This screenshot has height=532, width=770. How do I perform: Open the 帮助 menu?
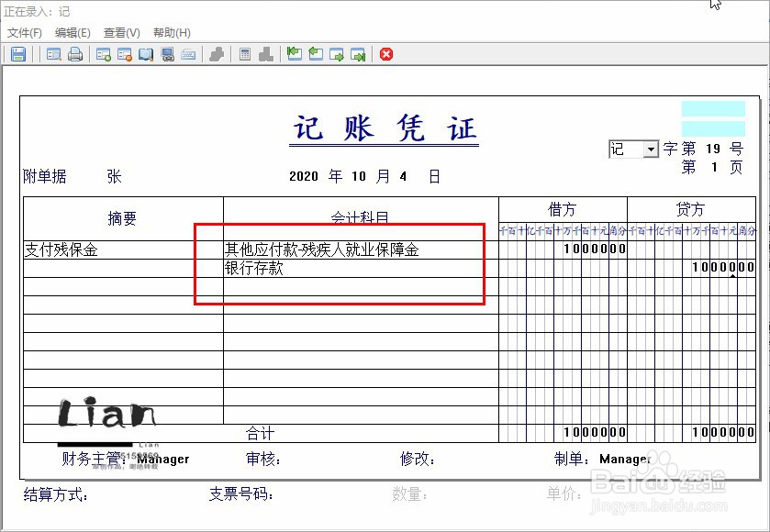coord(169,32)
